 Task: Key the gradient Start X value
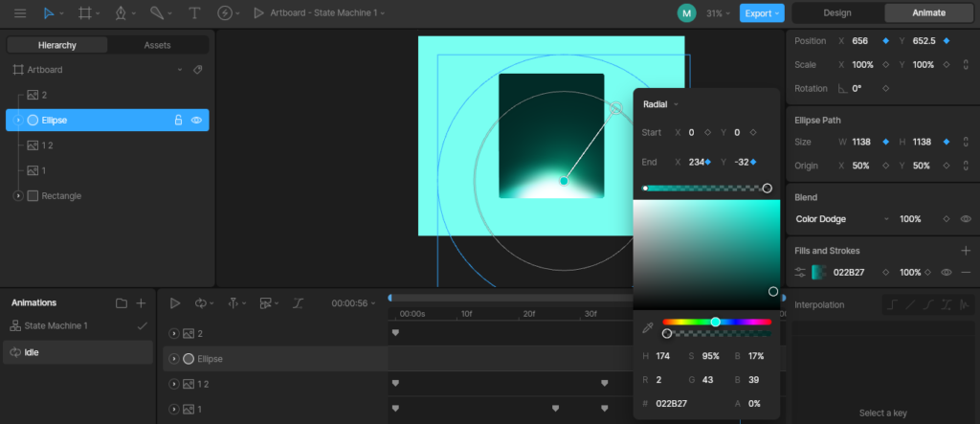(707, 133)
